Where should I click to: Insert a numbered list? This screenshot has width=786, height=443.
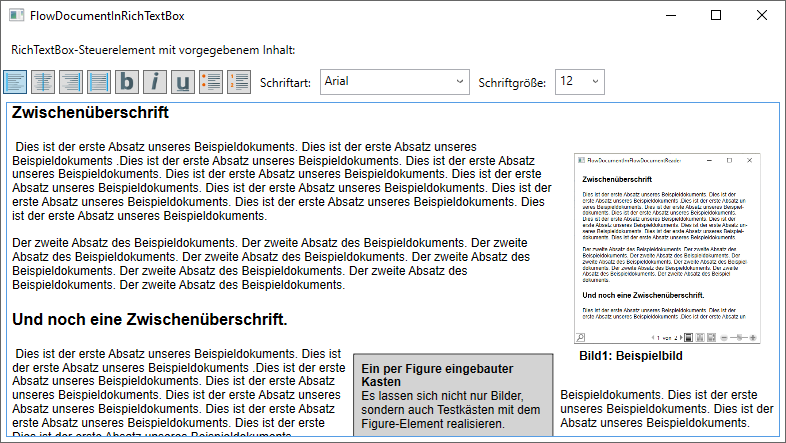(239, 82)
